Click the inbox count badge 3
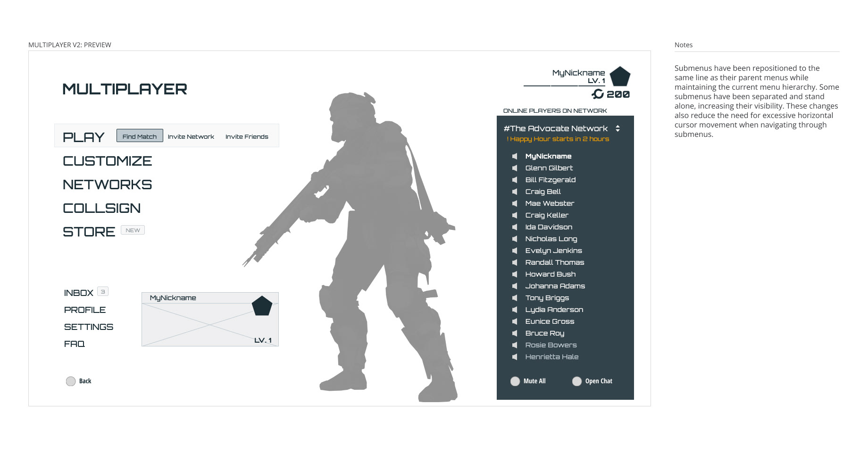 tap(103, 292)
